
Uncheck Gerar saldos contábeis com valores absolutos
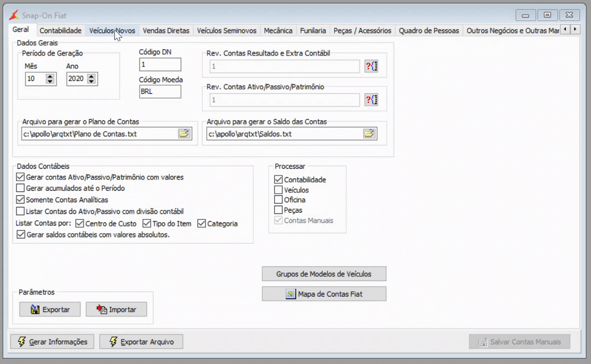[21, 235]
